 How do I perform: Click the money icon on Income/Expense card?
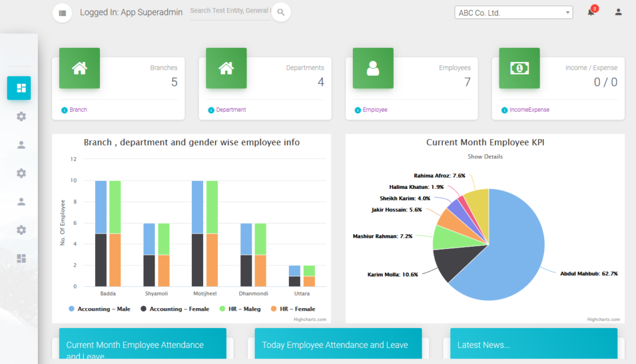[519, 68]
